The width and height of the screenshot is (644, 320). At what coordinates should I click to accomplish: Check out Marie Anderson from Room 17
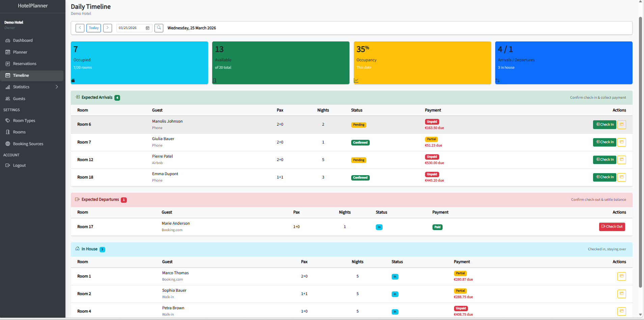tap(612, 227)
